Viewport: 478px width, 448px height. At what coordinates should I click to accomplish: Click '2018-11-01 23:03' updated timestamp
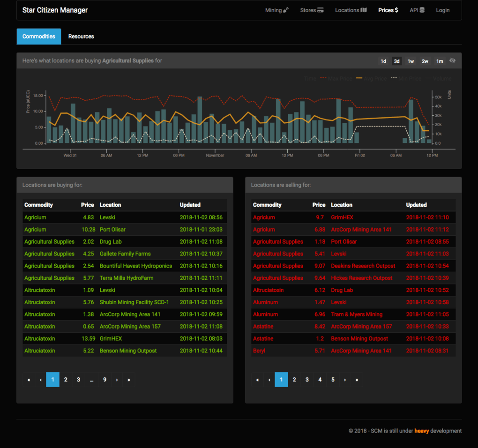coord(201,230)
